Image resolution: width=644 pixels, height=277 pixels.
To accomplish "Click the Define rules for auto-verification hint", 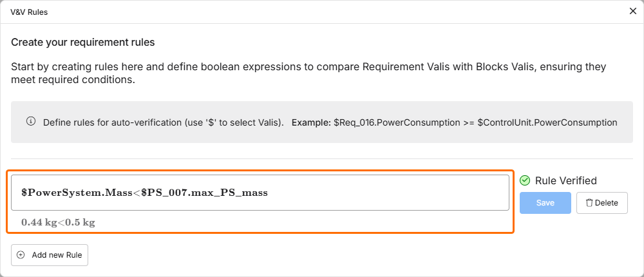I will pos(164,122).
